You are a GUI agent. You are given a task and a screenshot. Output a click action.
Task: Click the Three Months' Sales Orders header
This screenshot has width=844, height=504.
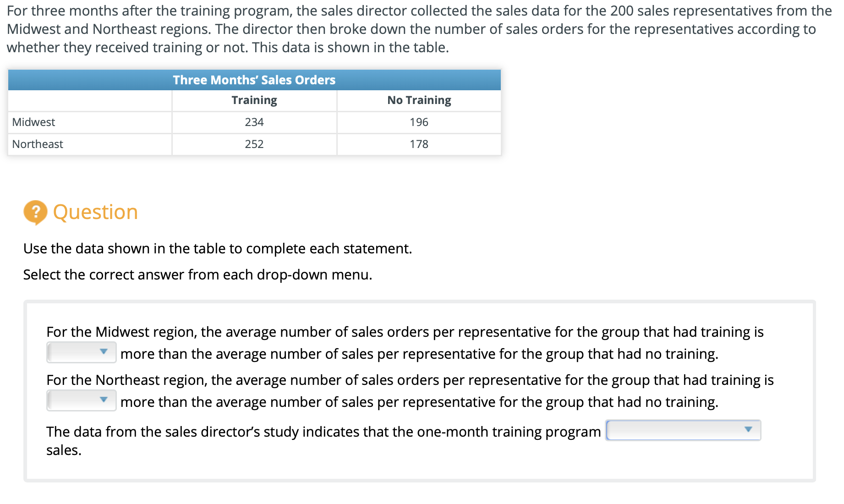254,80
